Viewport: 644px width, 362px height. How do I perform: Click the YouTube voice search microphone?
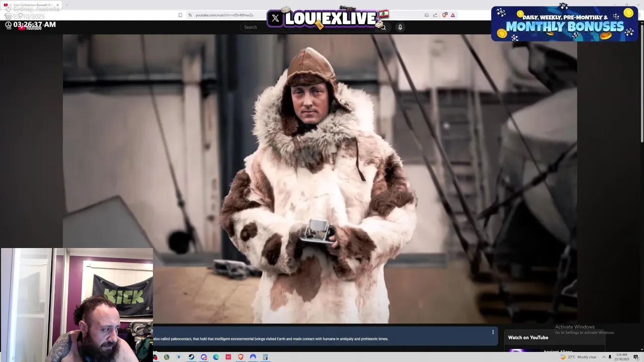[400, 27]
